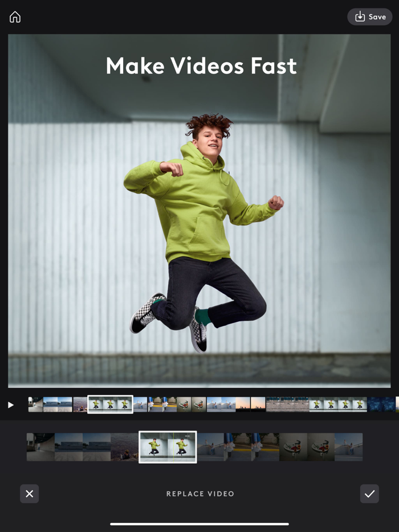The image size is (399, 532).
Task: Save the video project
Action: pos(370,17)
